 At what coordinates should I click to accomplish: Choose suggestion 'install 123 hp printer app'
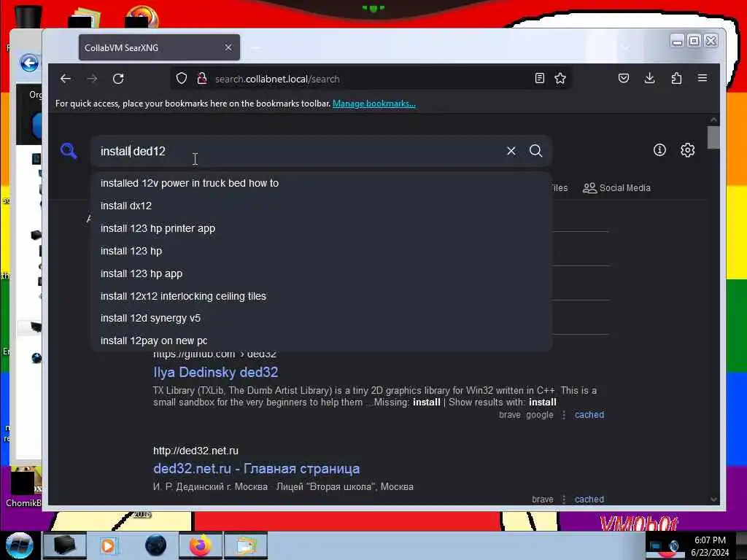pyautogui.click(x=322, y=228)
